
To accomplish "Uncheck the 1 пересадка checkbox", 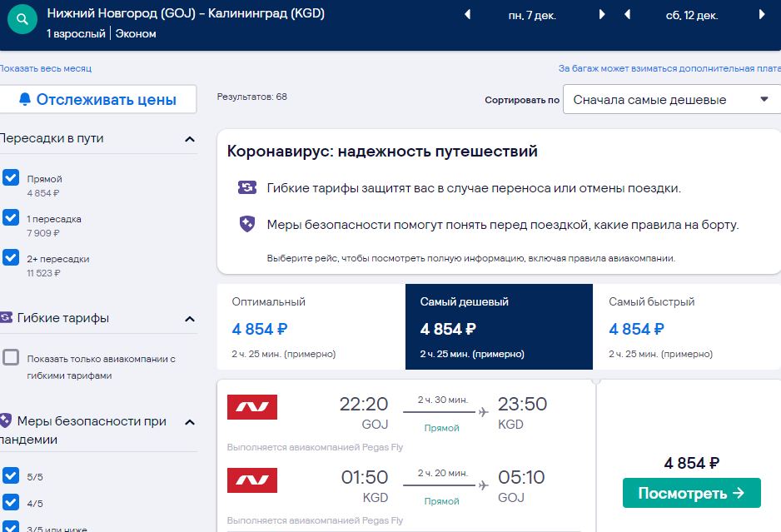I will tap(11, 217).
